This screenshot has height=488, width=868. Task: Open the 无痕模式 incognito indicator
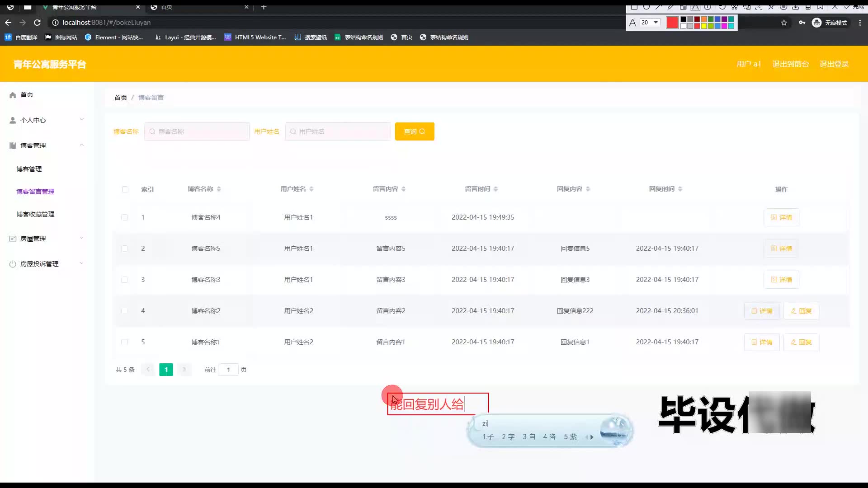(x=830, y=23)
